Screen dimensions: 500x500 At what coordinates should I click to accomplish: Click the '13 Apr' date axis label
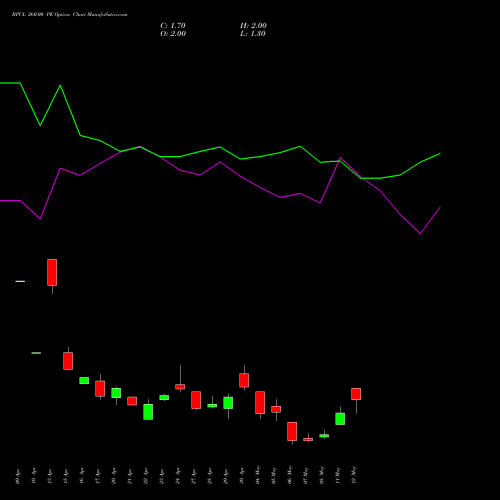[50, 476]
